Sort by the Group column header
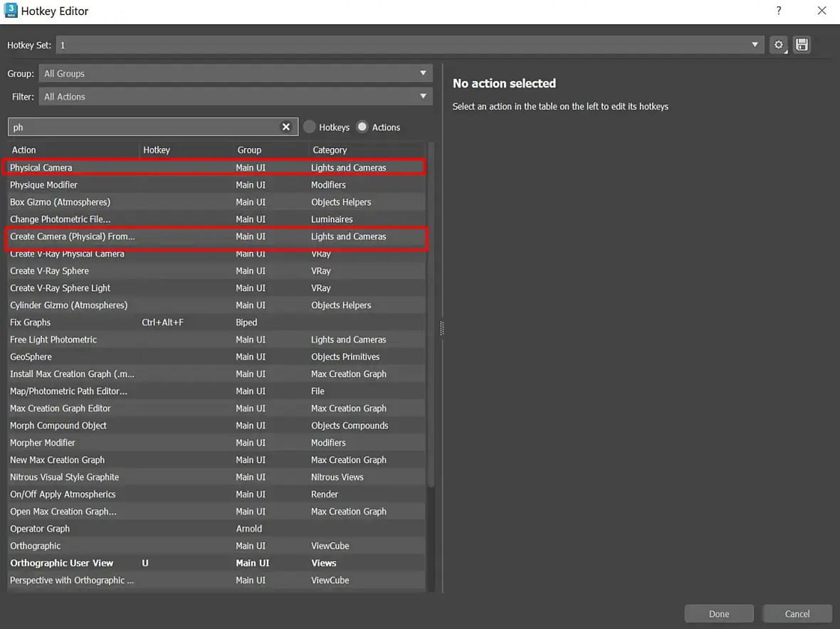The image size is (840, 629). (271, 150)
